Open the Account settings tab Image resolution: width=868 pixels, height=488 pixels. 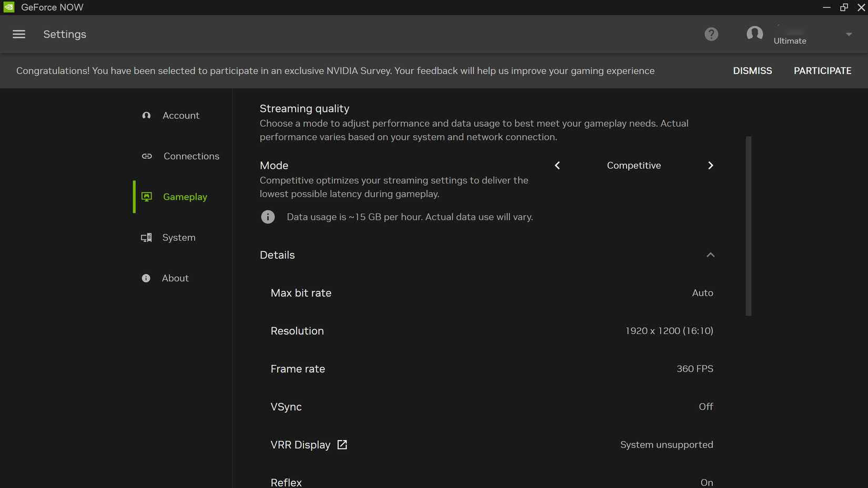click(x=180, y=115)
